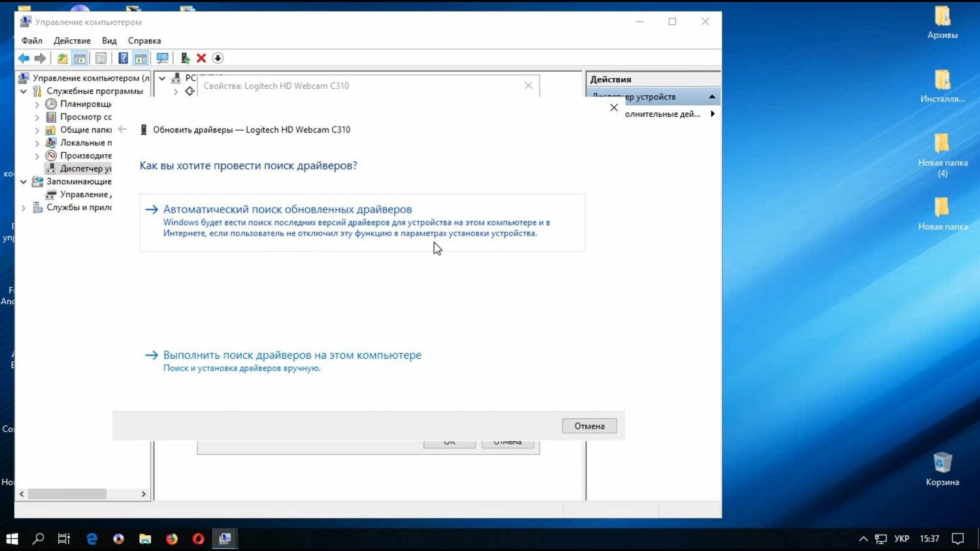This screenshot has width=980, height=551.
Task: Select the Инсталля... desktop folder
Action: [x=942, y=86]
